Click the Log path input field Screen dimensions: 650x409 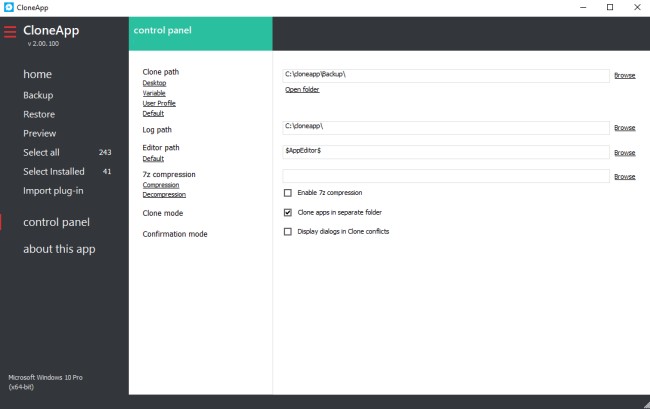pos(446,128)
